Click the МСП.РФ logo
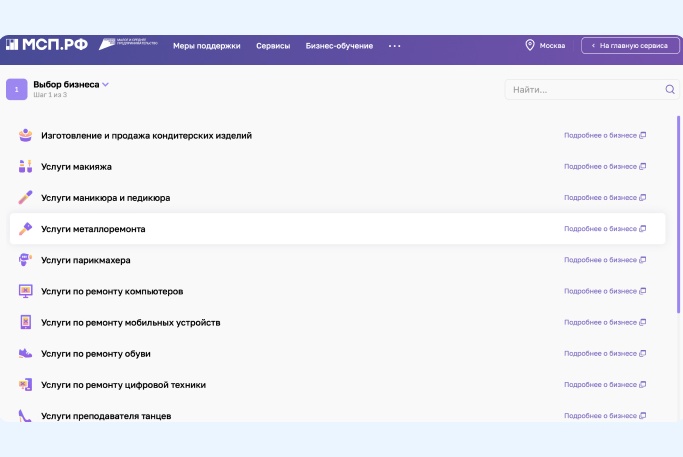The width and height of the screenshot is (683, 457). [x=46, y=45]
